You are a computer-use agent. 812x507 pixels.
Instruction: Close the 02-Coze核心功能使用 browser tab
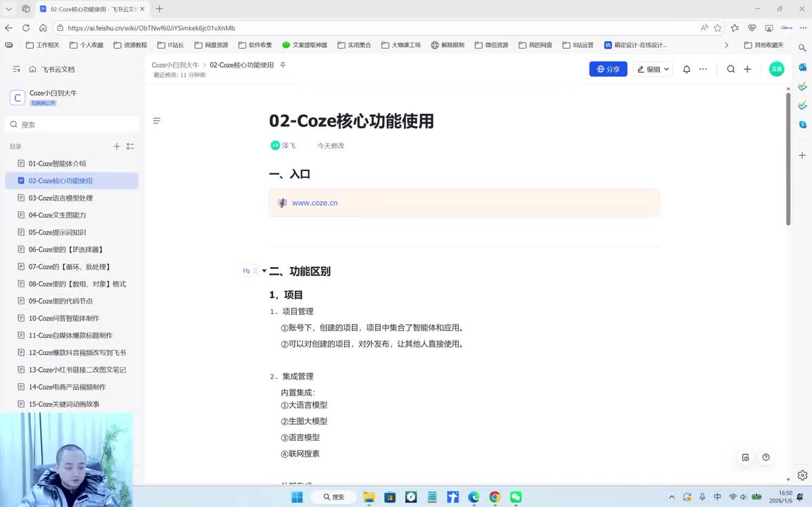coord(142,9)
